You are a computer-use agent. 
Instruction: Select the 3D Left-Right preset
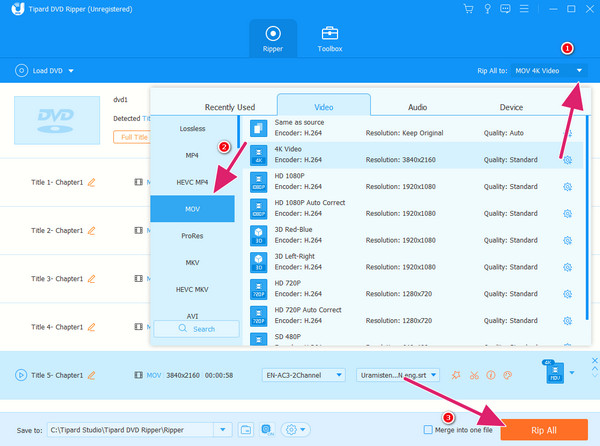(x=413, y=262)
